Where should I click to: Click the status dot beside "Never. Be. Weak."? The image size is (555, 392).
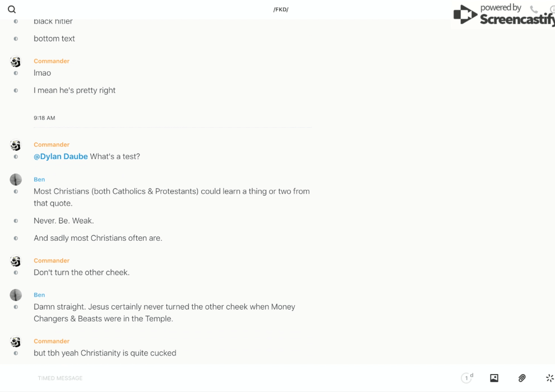(x=16, y=221)
